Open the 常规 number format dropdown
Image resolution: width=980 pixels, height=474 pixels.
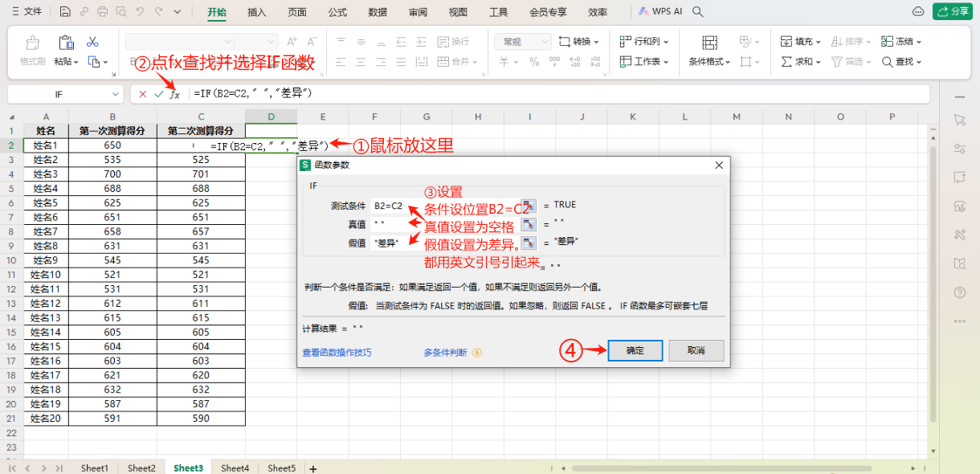tap(523, 41)
